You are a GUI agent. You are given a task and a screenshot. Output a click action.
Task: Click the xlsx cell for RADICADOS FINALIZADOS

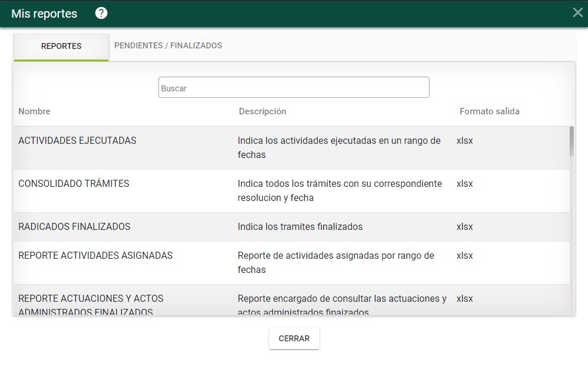point(465,227)
